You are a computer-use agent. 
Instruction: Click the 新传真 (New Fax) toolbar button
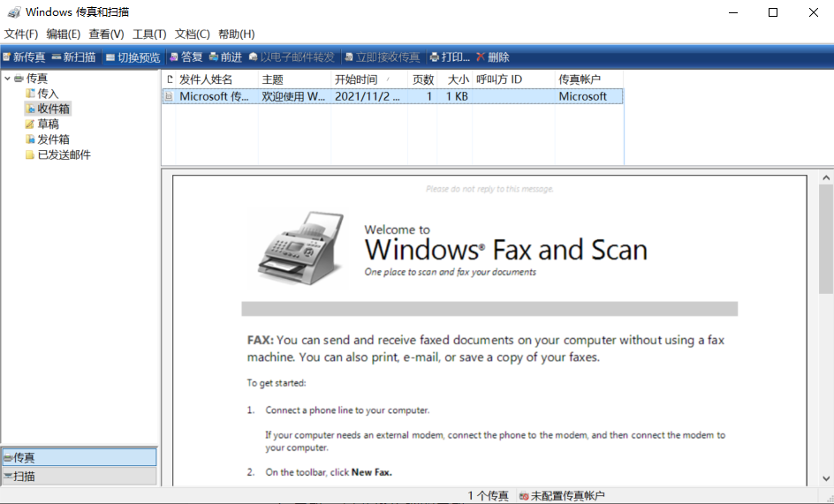(25, 56)
